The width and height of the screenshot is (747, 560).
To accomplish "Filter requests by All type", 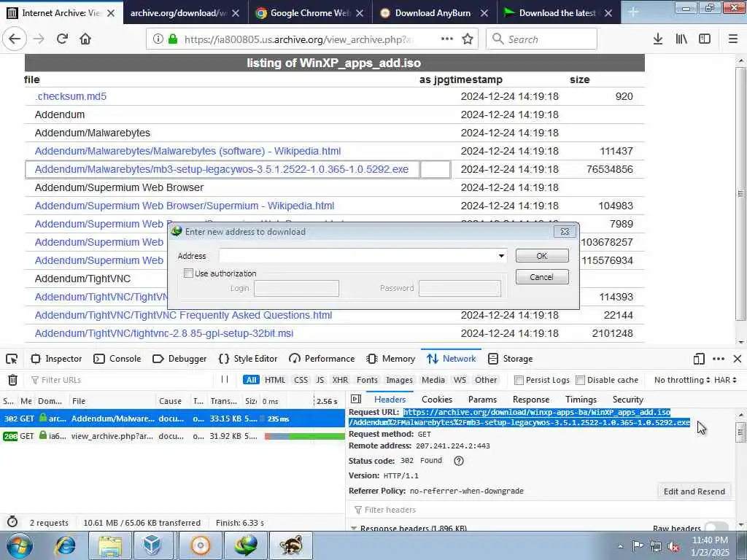I will click(251, 380).
